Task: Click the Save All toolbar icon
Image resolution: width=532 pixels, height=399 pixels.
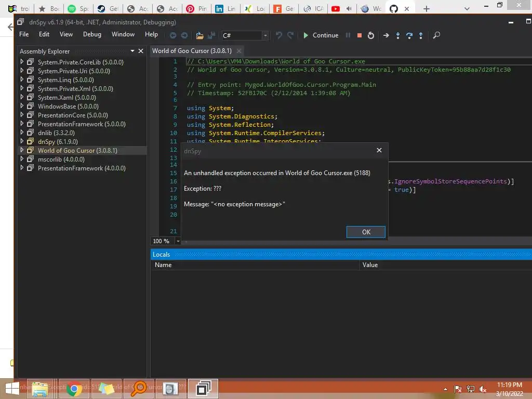Action: 211,35
